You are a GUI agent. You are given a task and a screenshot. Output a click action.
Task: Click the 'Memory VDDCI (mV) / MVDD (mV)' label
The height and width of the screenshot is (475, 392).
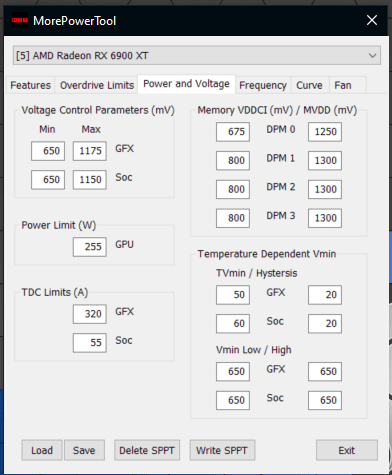277,110
